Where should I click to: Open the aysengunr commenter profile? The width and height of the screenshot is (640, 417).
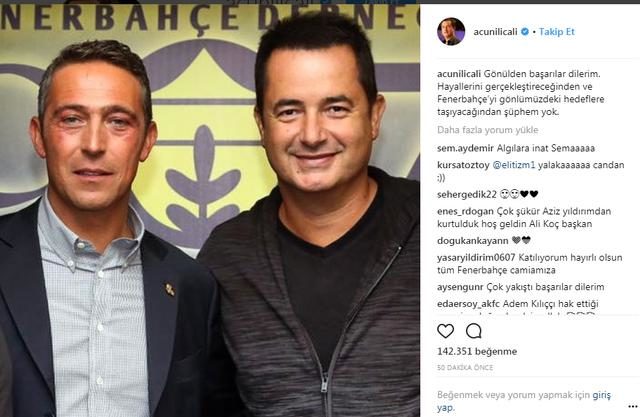click(460, 287)
